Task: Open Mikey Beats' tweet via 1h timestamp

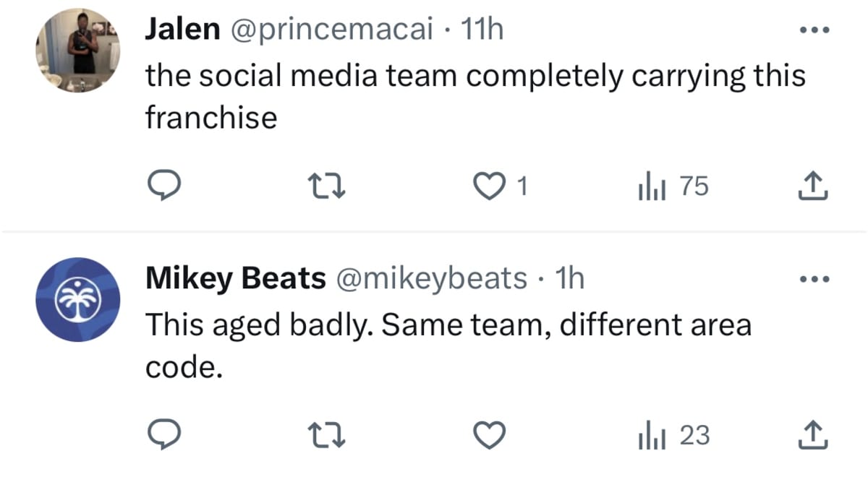Action: point(569,278)
